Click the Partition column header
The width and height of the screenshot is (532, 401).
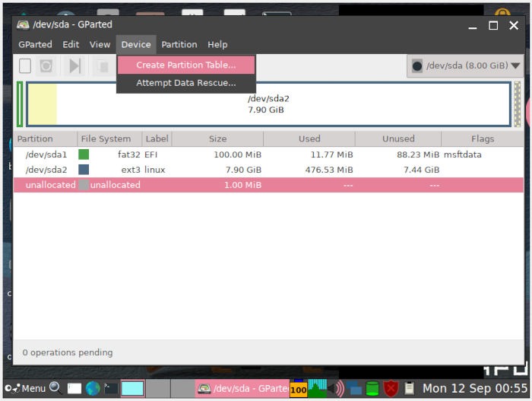pos(46,138)
